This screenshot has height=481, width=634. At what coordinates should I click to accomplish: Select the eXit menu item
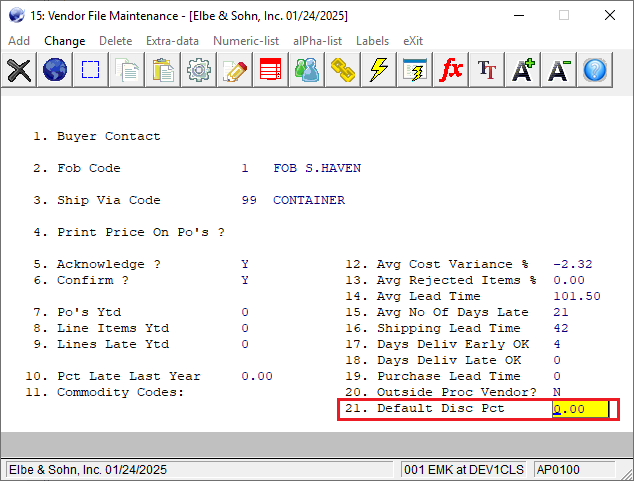(x=412, y=41)
